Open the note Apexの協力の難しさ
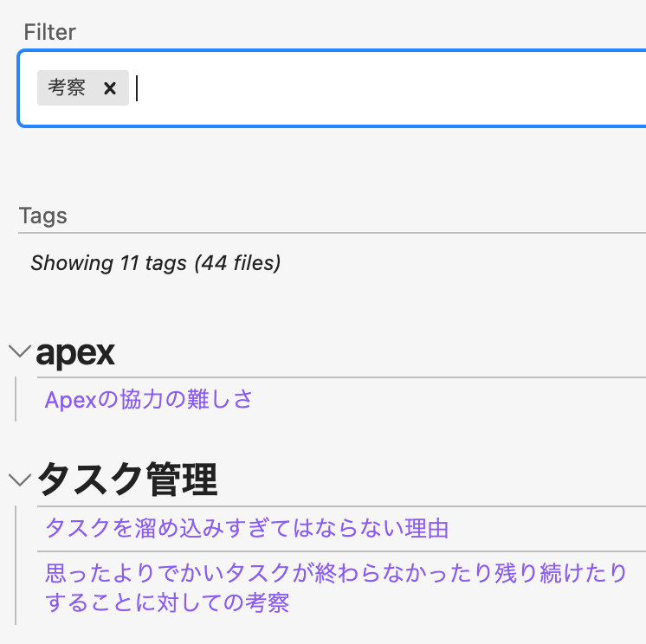 [148, 399]
